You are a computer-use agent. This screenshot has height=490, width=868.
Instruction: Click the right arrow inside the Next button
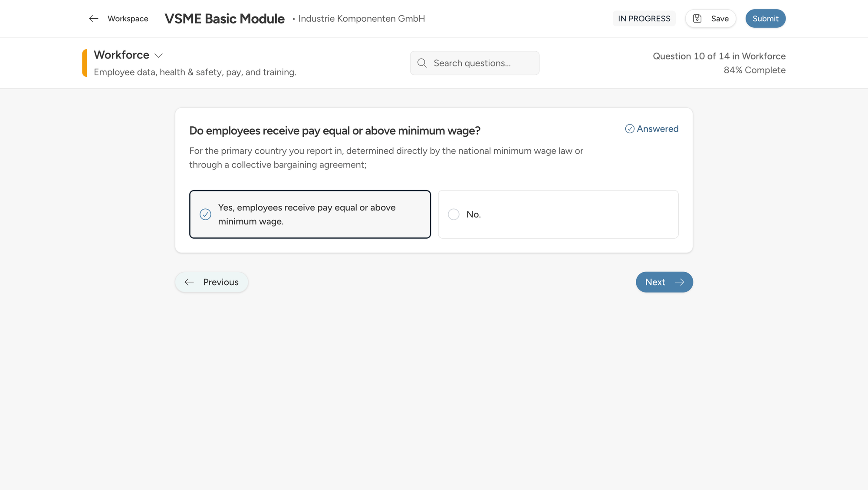click(x=679, y=282)
